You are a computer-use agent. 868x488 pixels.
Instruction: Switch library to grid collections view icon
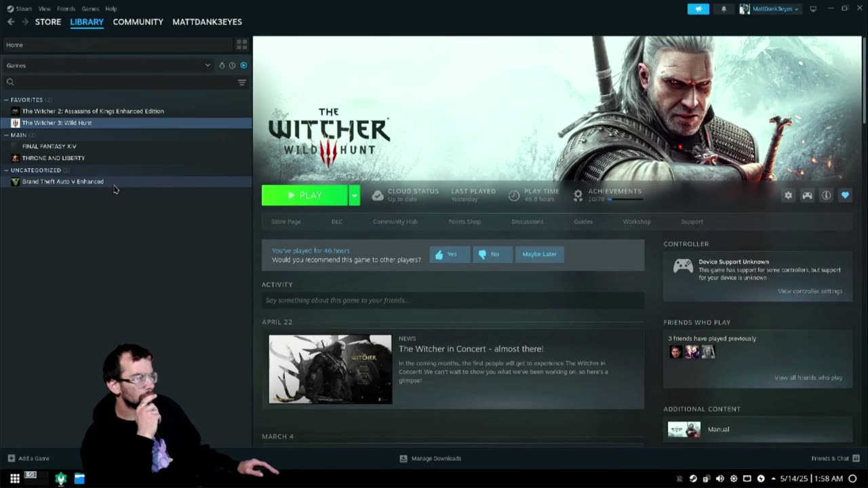241,45
